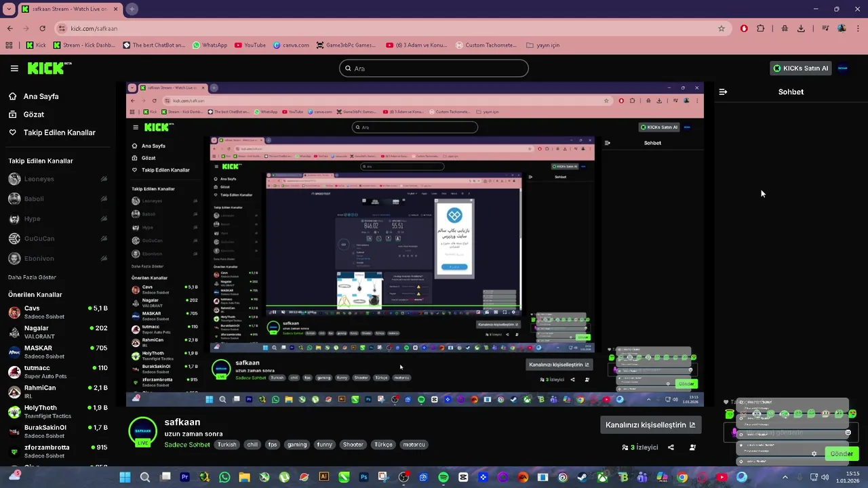Select the Turkish tag
The height and width of the screenshot is (488, 868).
pyautogui.click(x=227, y=445)
